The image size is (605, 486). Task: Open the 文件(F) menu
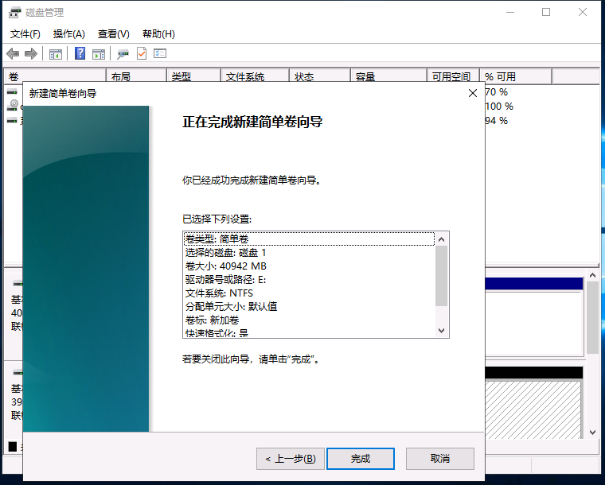[25, 34]
